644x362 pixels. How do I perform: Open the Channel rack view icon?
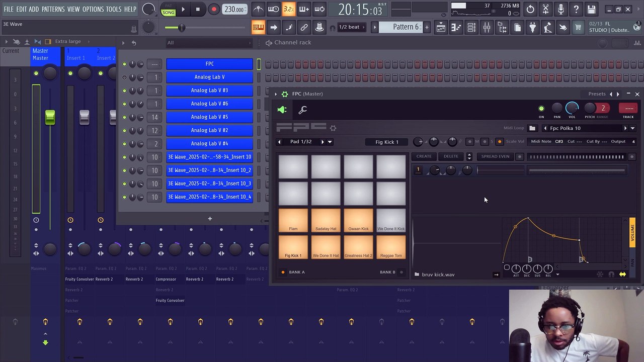click(x=471, y=28)
